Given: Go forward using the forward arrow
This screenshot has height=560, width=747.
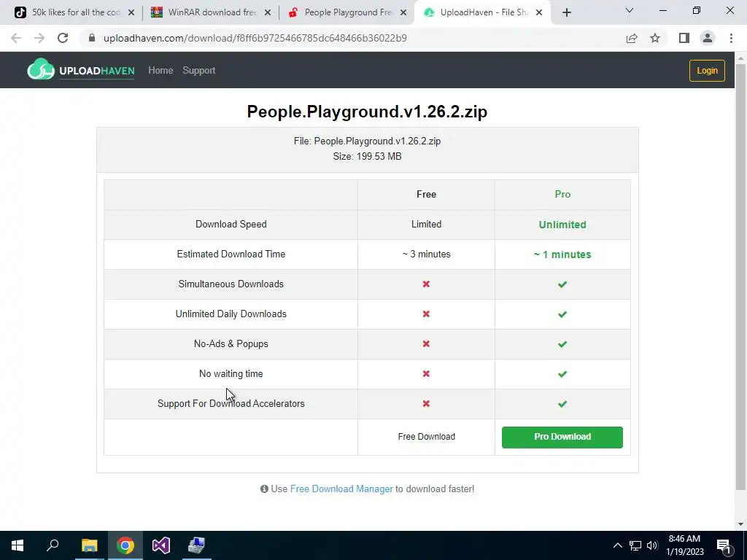Looking at the screenshot, I should click(39, 38).
